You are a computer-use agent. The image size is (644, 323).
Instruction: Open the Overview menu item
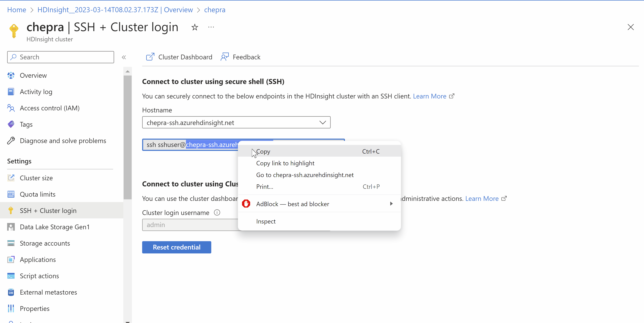point(33,75)
